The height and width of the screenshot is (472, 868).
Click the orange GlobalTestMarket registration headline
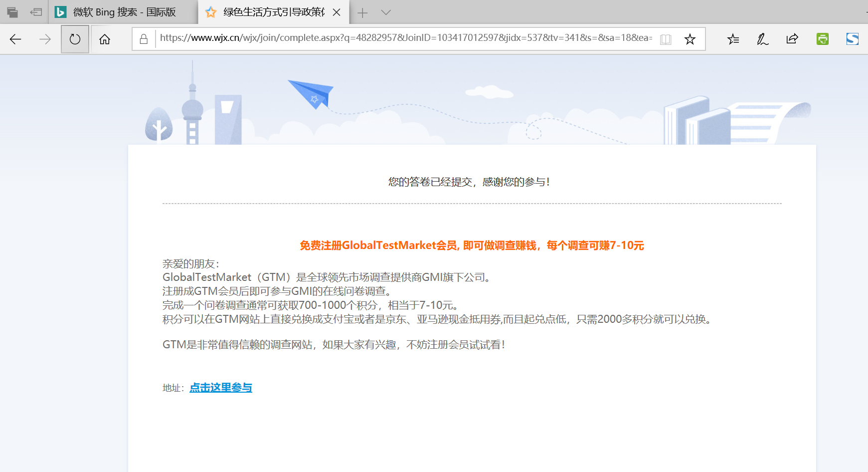coord(472,245)
